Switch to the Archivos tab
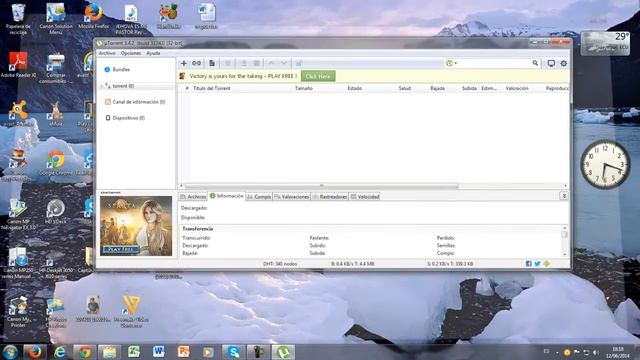Viewport: 640px width, 360px height. point(193,197)
